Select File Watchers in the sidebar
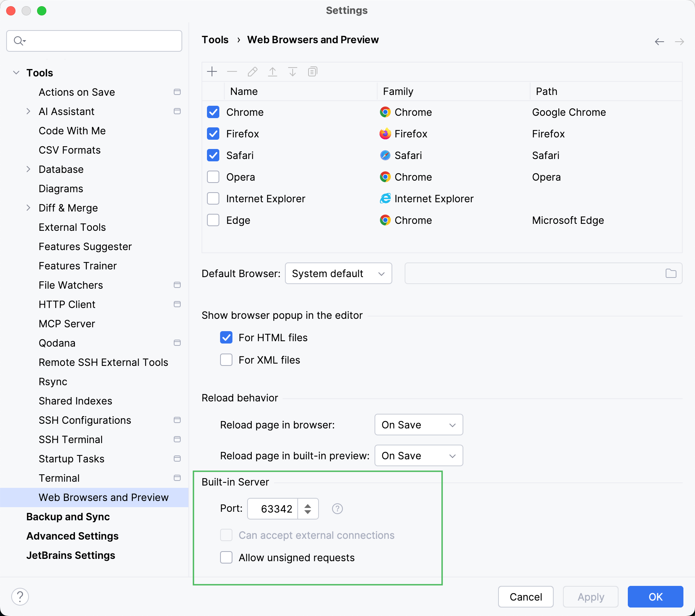 [71, 285]
